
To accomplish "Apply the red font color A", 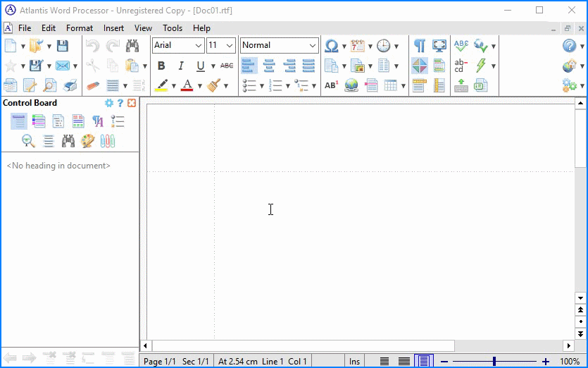I will pos(187,85).
